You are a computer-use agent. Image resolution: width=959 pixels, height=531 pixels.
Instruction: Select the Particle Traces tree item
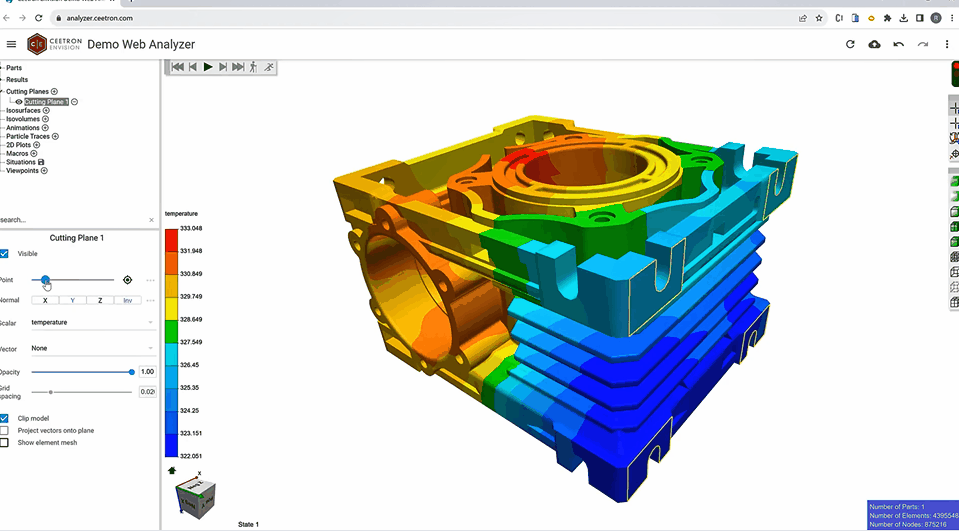[x=28, y=136]
